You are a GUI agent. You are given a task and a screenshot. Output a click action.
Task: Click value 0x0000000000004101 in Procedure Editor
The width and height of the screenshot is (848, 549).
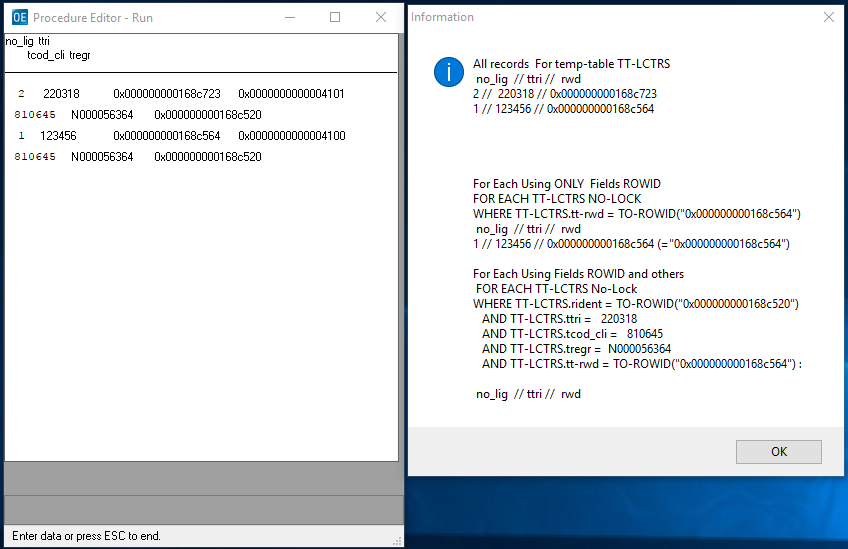pyautogui.click(x=291, y=94)
